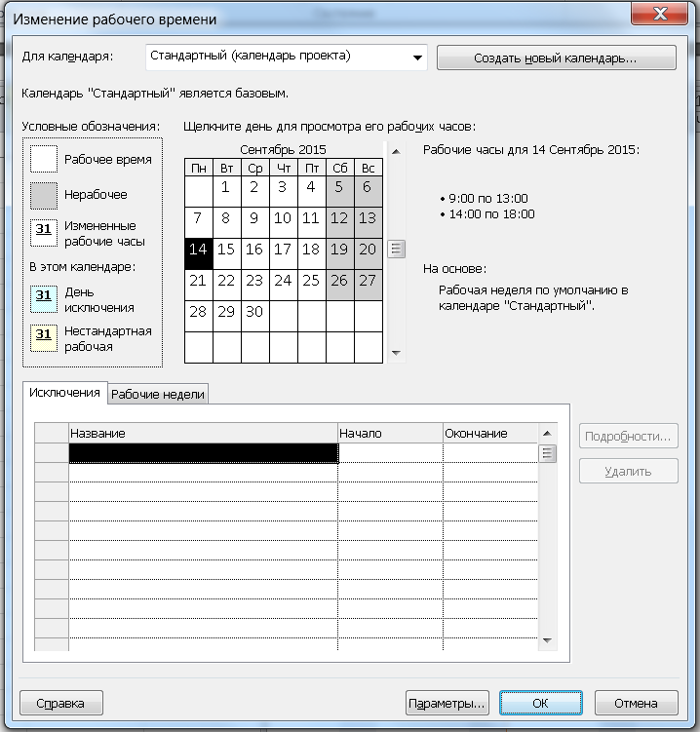This screenshot has height=732, width=700.
Task: Select non-working Sunday 6
Action: click(368, 191)
